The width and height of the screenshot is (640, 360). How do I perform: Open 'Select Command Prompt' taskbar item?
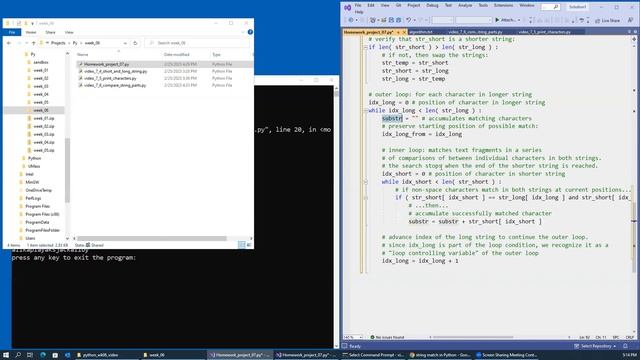(x=372, y=355)
